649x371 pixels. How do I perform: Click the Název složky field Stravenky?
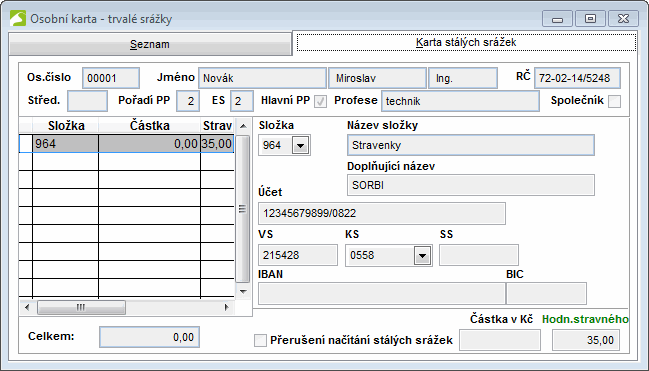pyautogui.click(x=471, y=145)
